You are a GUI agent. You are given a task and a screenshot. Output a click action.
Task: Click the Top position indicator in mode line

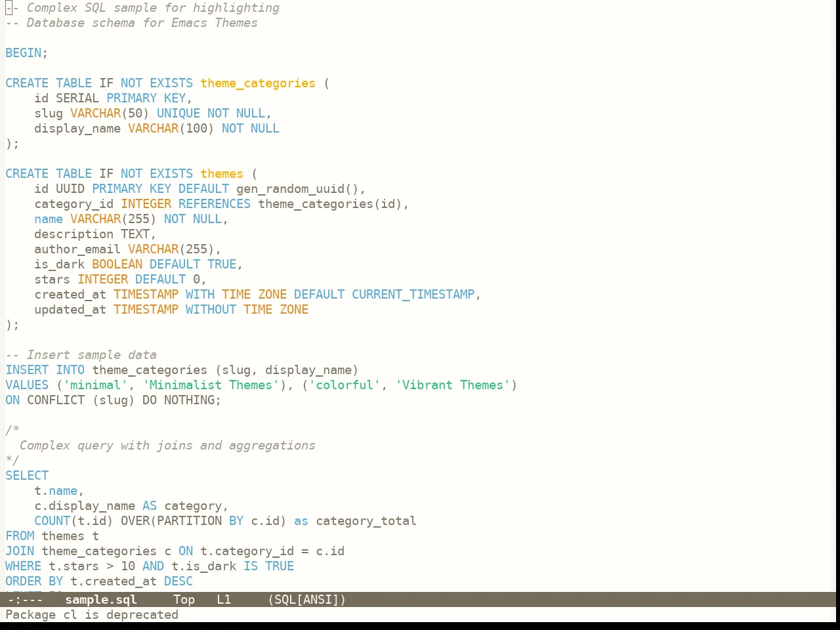coord(184,599)
